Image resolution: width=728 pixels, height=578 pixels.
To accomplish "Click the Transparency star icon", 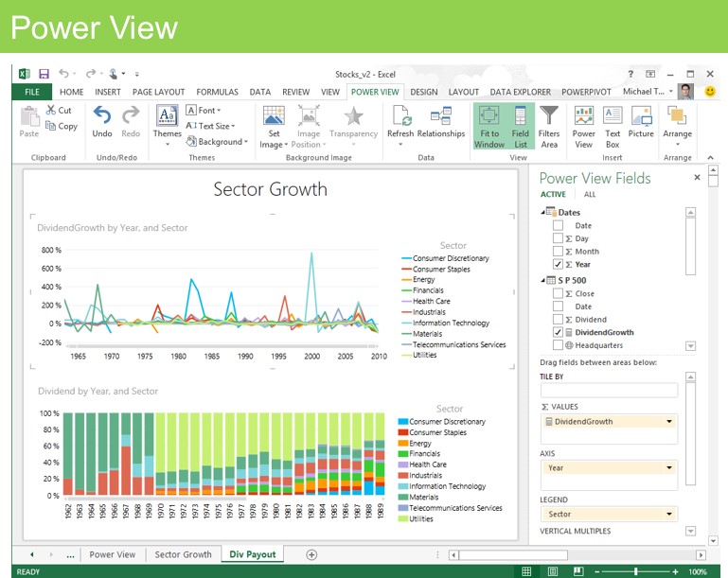I will point(353,115).
